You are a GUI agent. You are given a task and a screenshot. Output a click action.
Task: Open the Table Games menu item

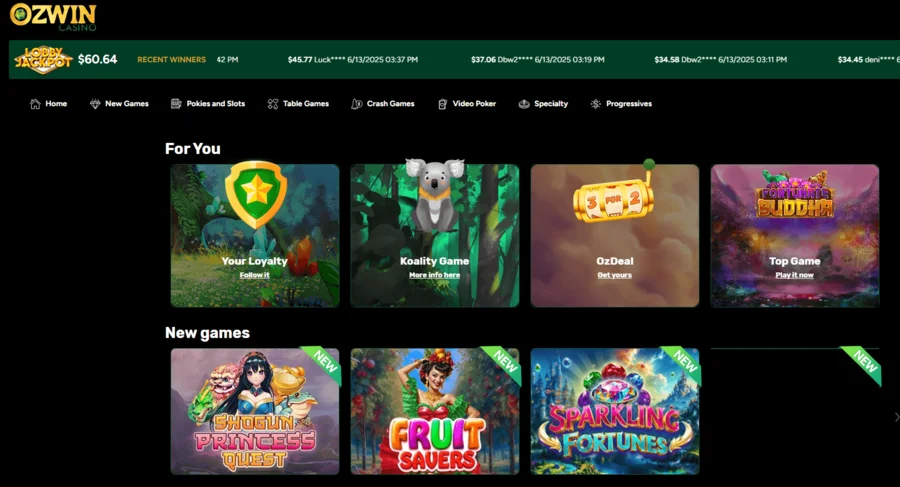point(298,104)
